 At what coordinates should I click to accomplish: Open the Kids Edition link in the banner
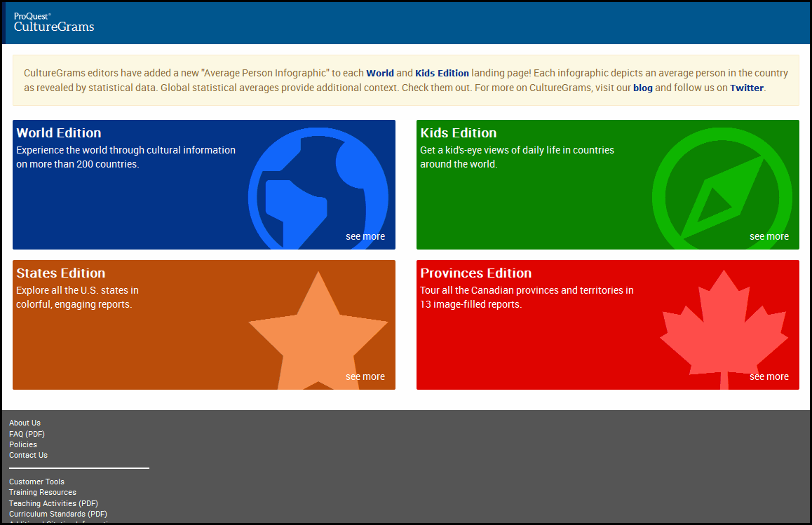442,73
